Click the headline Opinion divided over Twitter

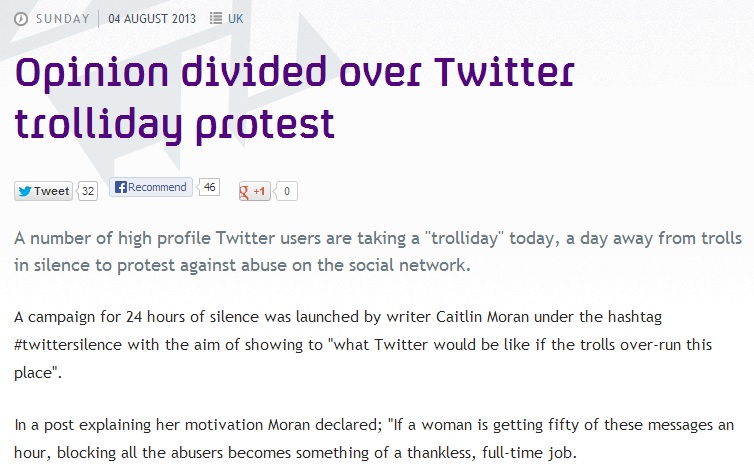pos(295,73)
